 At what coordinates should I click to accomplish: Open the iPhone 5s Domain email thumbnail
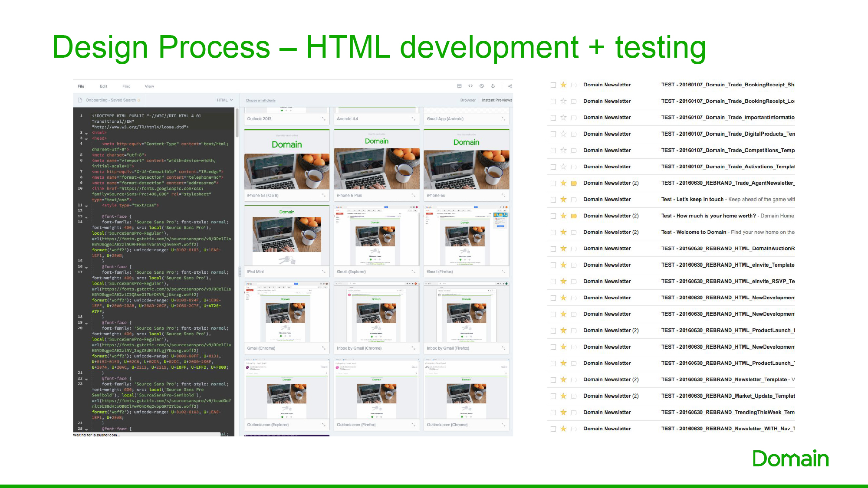[x=287, y=159]
